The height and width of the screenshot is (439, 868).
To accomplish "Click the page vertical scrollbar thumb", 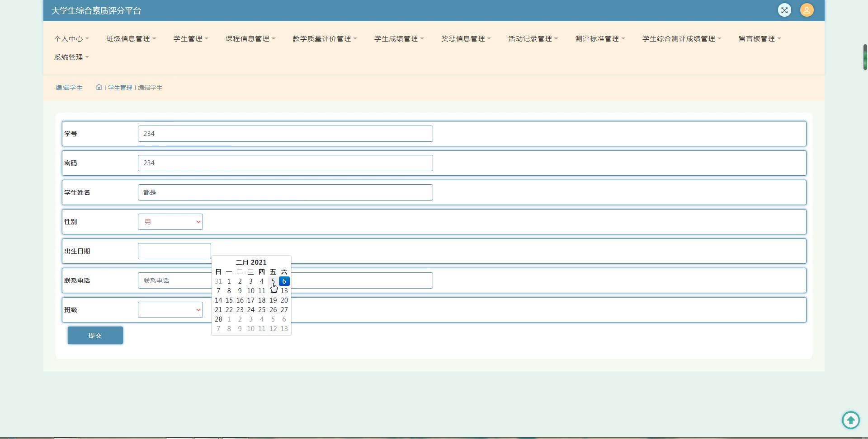I will point(865,57).
